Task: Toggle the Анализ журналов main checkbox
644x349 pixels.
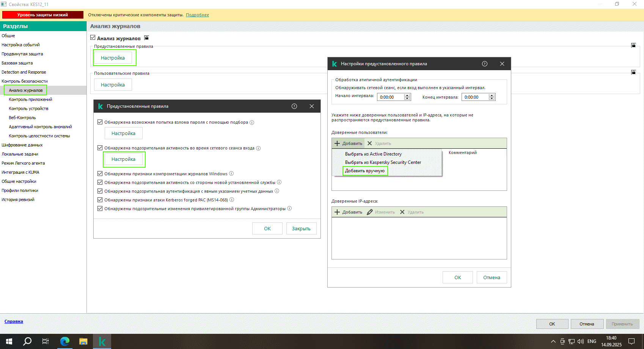Action: point(93,38)
